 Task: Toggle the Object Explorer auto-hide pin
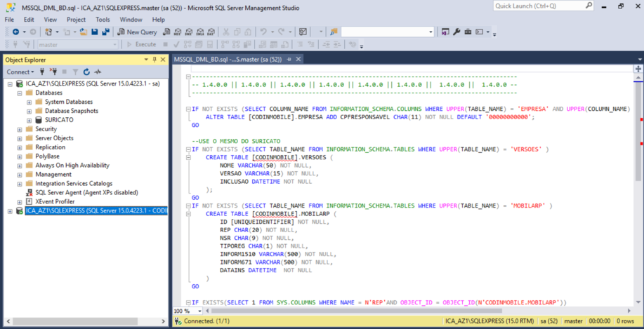tap(155, 60)
